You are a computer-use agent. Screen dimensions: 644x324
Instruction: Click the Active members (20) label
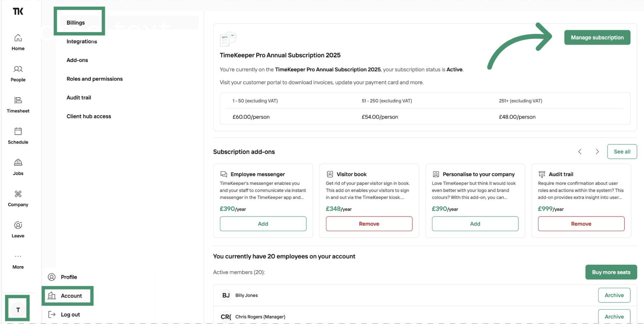click(239, 272)
